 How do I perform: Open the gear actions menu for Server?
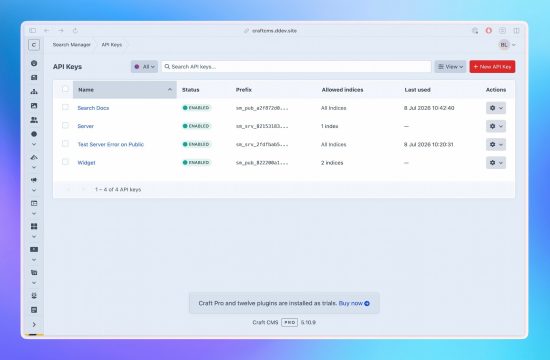(496, 126)
